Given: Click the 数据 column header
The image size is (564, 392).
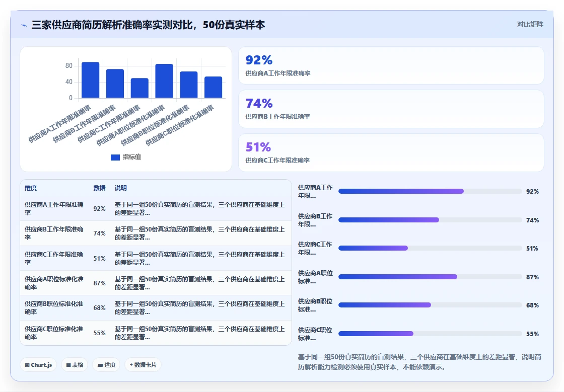Looking at the screenshot, I should coord(99,188).
